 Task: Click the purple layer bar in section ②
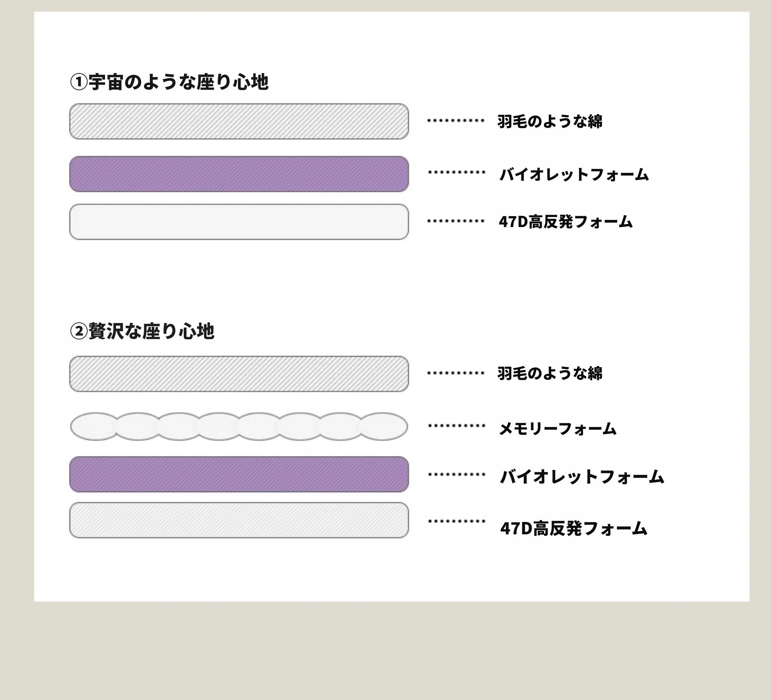click(239, 474)
